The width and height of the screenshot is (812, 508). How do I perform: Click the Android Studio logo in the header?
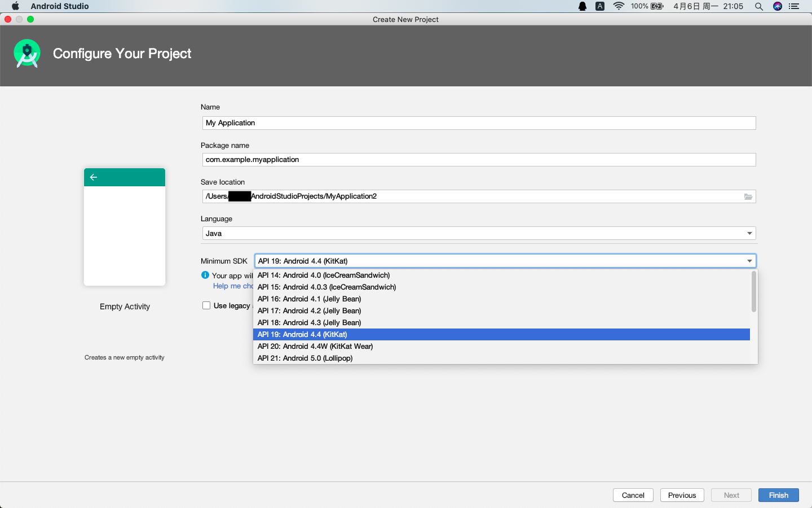27,54
